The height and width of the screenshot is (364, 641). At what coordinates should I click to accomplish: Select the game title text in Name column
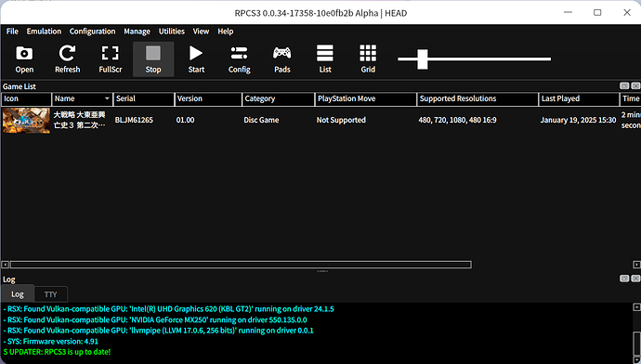pos(80,120)
